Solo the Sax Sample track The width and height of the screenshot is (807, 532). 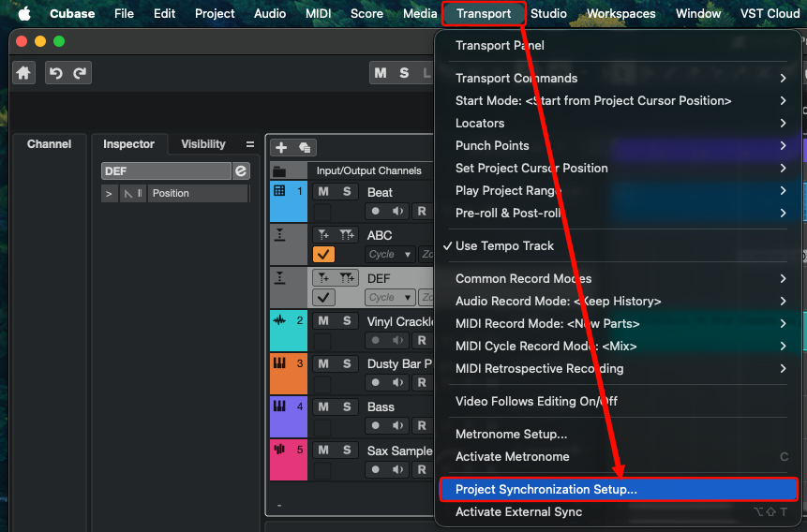[347, 450]
